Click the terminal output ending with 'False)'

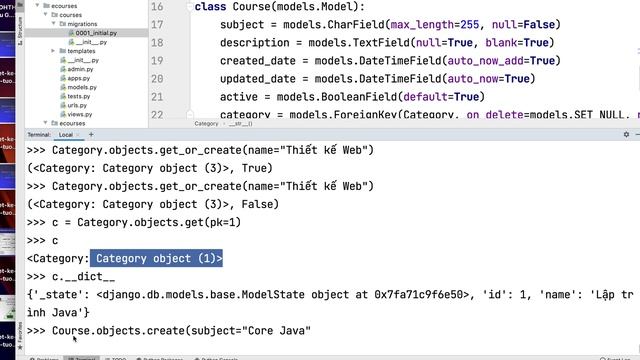click(x=153, y=204)
